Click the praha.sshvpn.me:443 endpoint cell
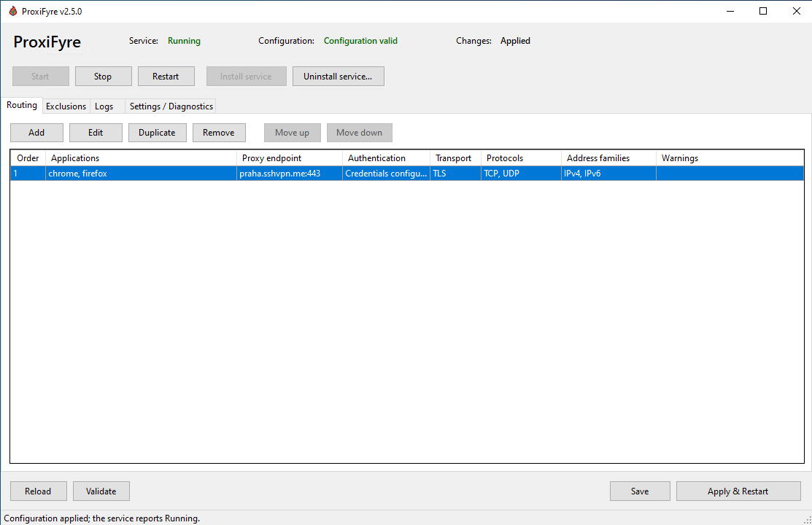The image size is (812, 525). click(x=290, y=174)
